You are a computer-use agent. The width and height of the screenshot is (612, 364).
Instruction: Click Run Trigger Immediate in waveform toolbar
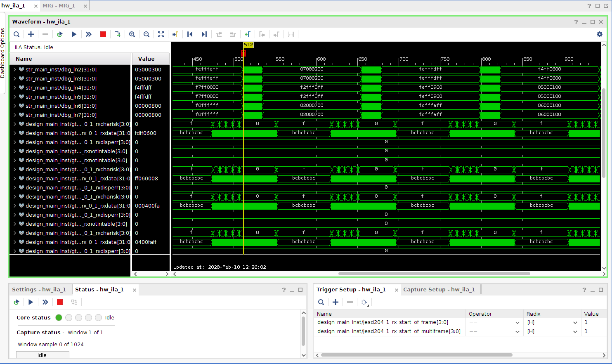point(88,34)
